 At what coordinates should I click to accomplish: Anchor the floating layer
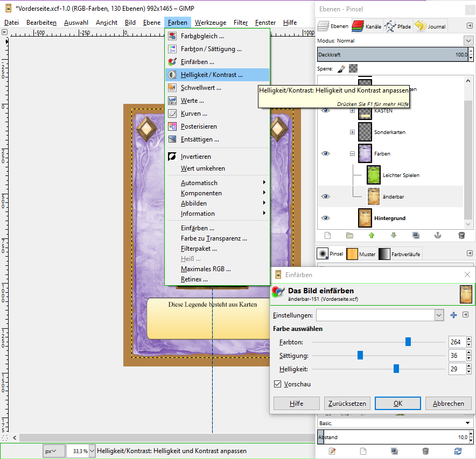point(438,235)
